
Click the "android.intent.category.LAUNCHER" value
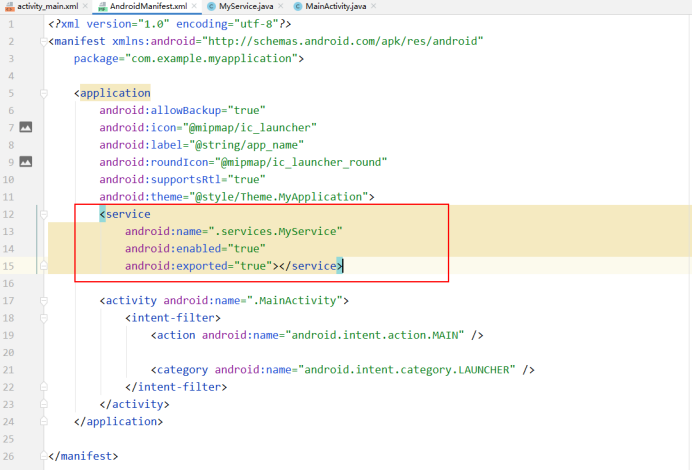[x=407, y=370]
